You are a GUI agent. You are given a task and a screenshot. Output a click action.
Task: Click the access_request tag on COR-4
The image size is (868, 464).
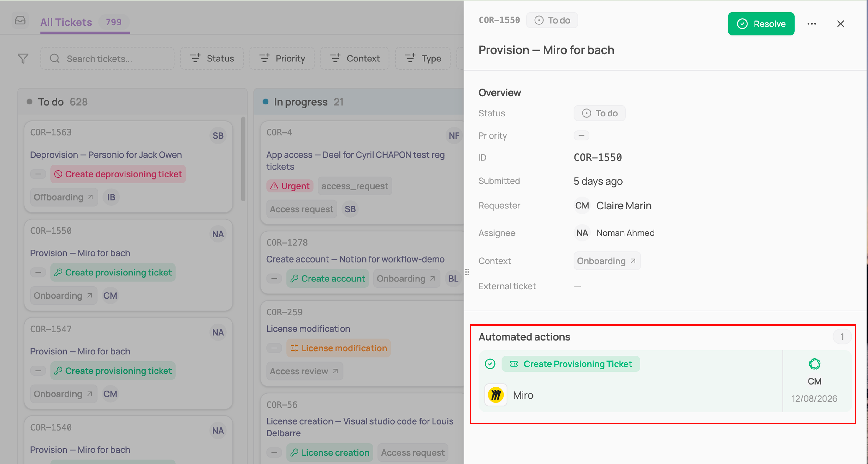click(x=355, y=186)
